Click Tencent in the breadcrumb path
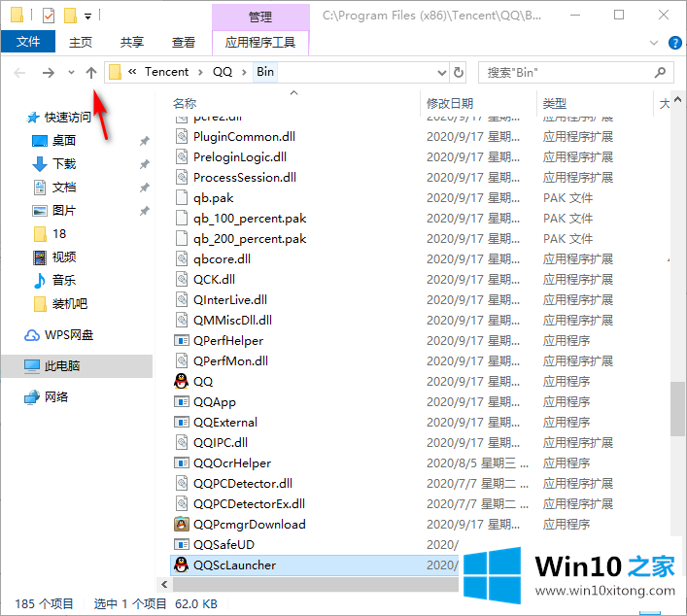 click(166, 72)
